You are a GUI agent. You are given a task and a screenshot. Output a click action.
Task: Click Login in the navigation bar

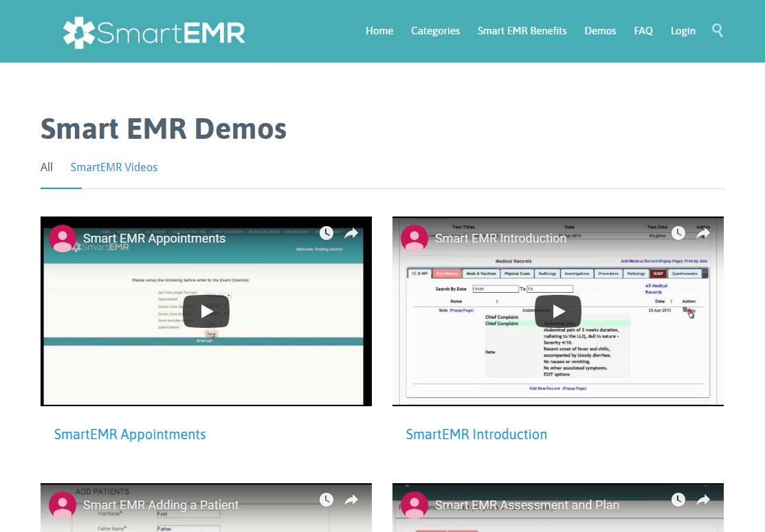pos(683,31)
